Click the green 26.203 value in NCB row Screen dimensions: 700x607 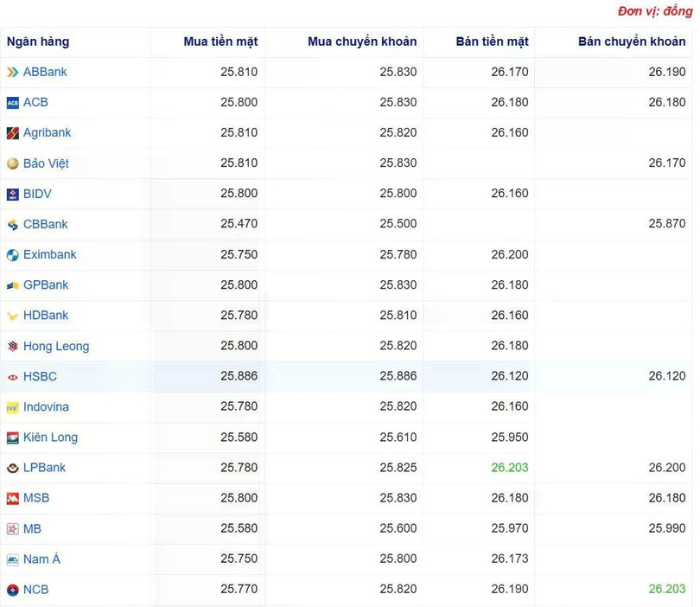(667, 589)
